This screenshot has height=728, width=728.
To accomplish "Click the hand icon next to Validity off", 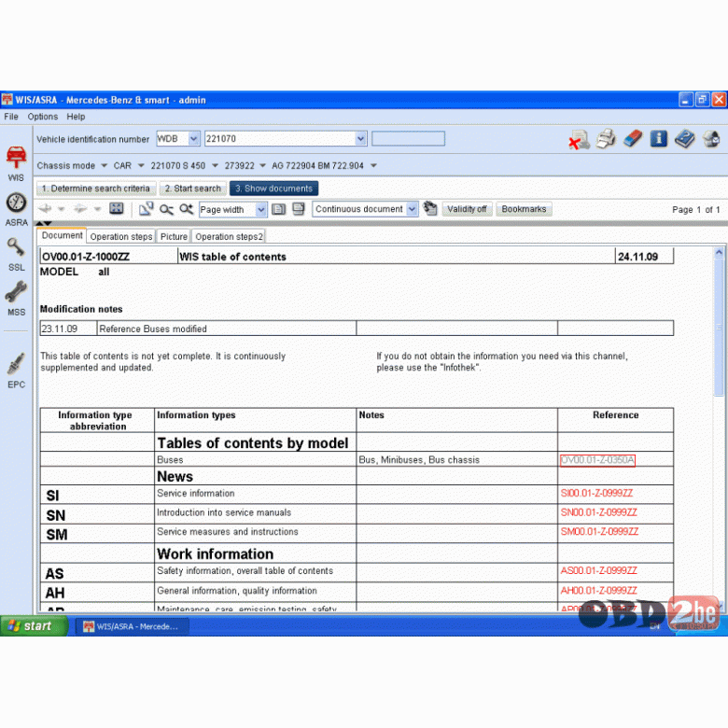I will (430, 208).
